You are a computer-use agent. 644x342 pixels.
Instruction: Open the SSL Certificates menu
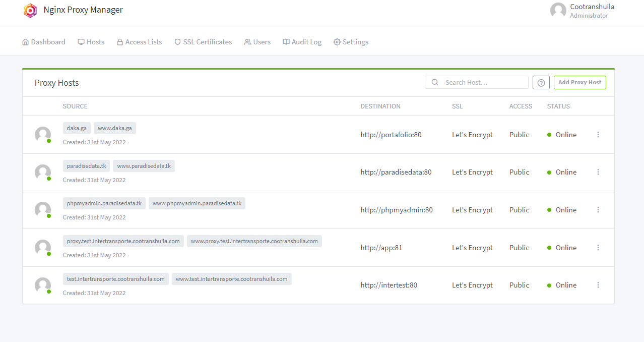coord(203,42)
